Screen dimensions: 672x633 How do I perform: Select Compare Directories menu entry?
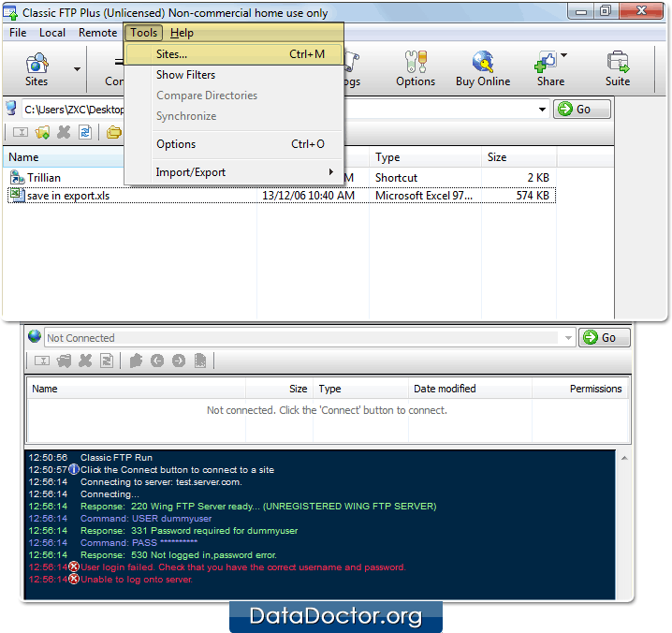pos(234,96)
